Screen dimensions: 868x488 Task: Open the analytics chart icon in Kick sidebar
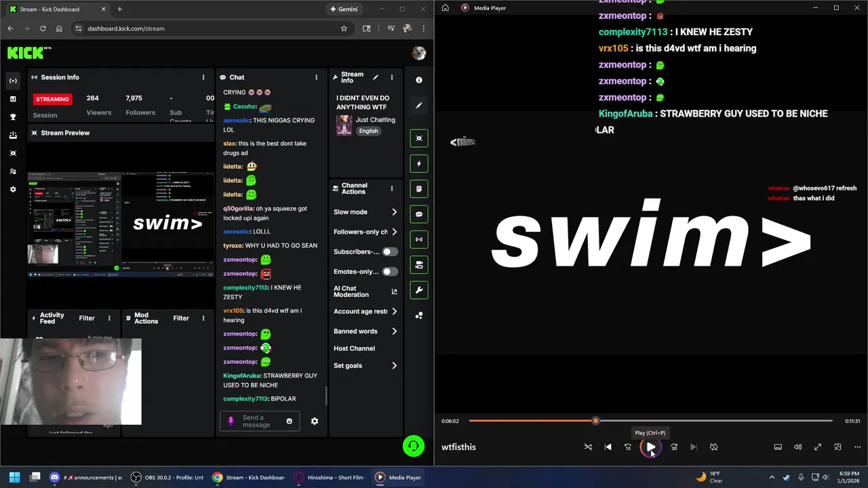(13, 99)
